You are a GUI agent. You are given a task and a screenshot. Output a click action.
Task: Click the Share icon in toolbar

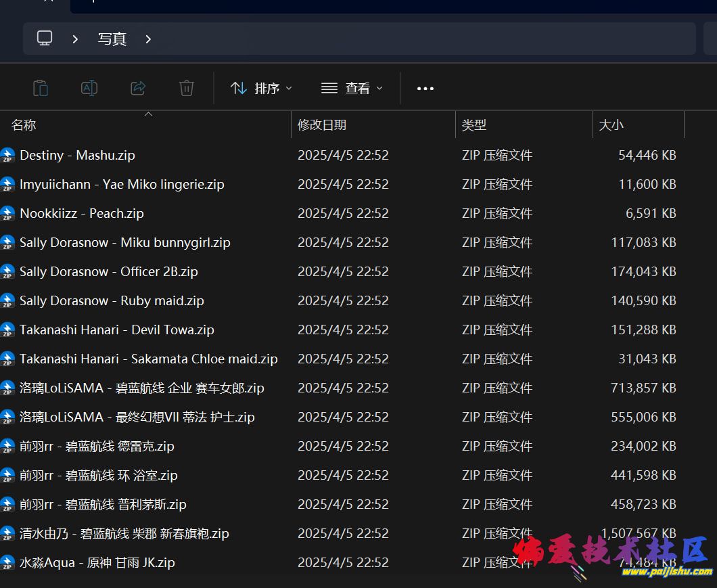(138, 88)
